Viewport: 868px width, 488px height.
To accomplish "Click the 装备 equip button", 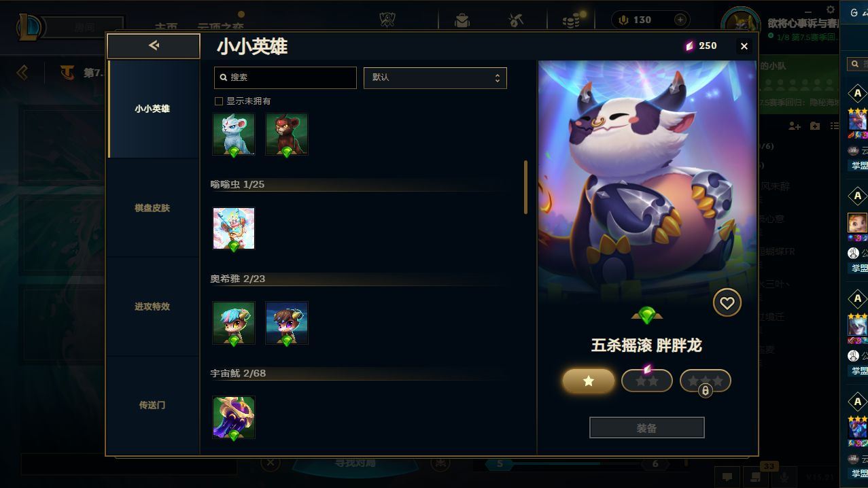I will (646, 428).
